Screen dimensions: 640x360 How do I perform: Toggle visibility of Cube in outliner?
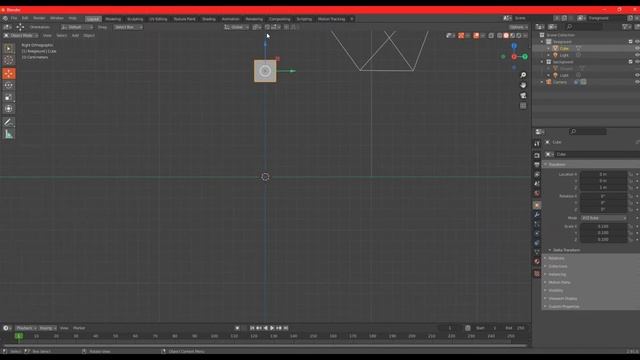pos(637,48)
